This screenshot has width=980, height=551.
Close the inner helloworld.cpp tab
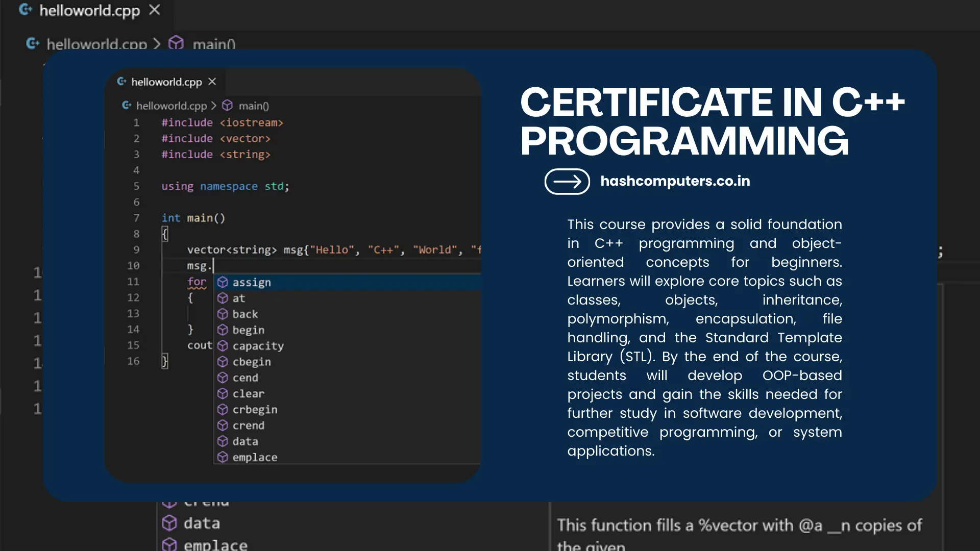pyautogui.click(x=212, y=82)
